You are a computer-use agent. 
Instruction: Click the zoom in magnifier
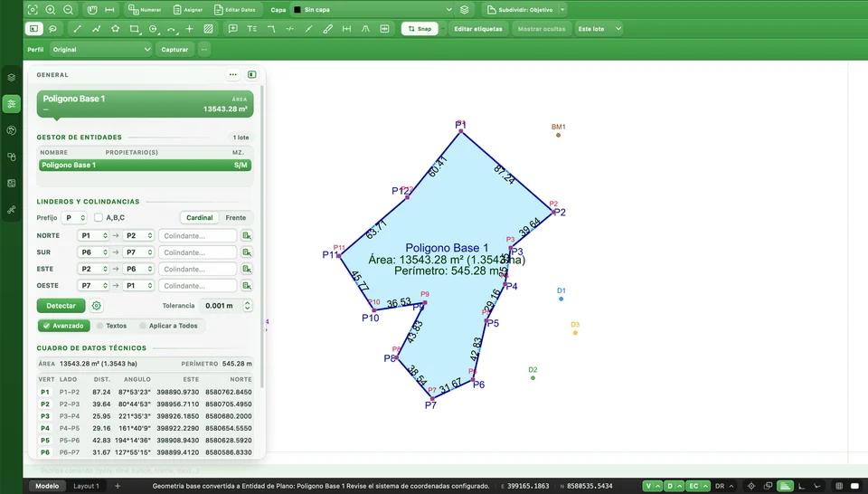[x=51, y=9]
